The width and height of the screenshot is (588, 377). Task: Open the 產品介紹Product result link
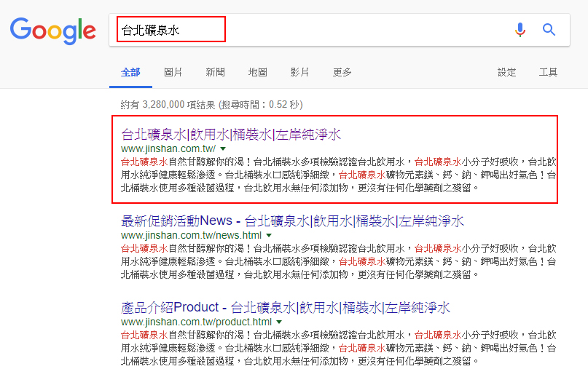[x=286, y=307]
